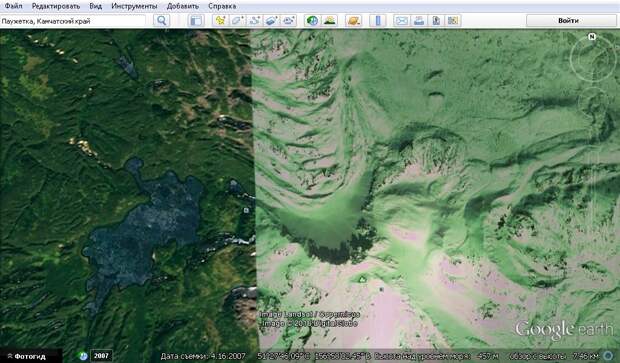The width and height of the screenshot is (620, 363).
Task: Click the record a tour icon
Action: (x=288, y=21)
